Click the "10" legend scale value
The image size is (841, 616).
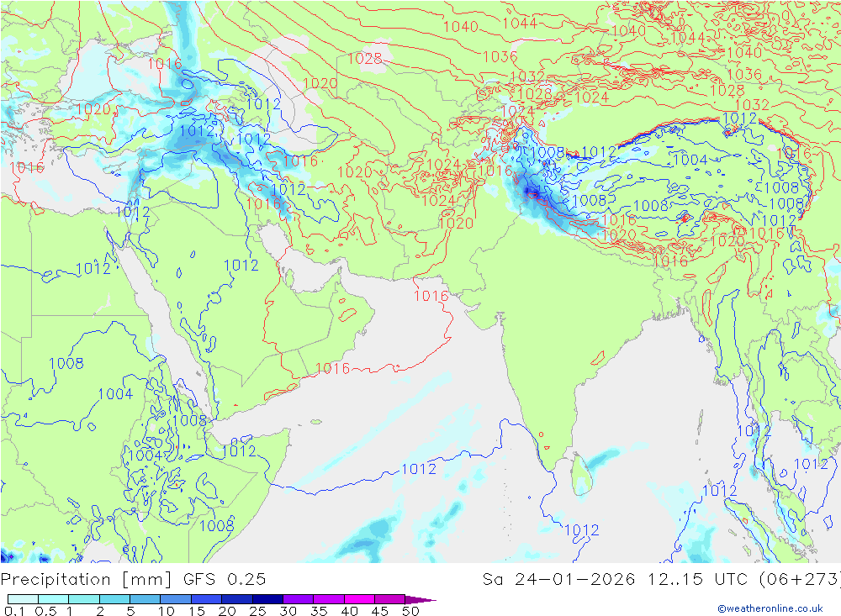167,611
